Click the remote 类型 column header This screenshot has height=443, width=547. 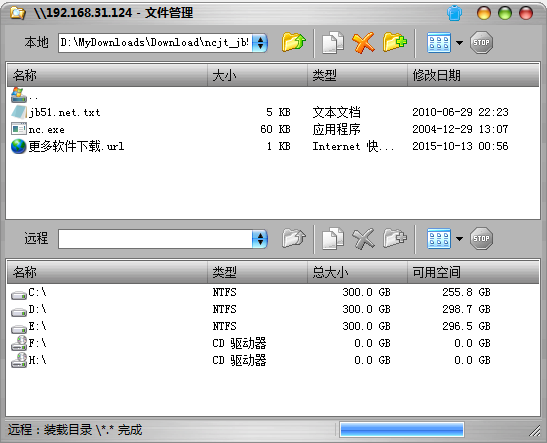[257, 272]
